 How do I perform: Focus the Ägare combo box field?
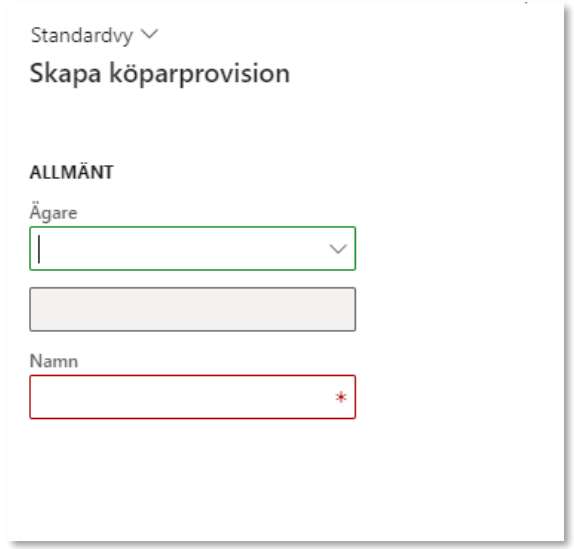193,249
